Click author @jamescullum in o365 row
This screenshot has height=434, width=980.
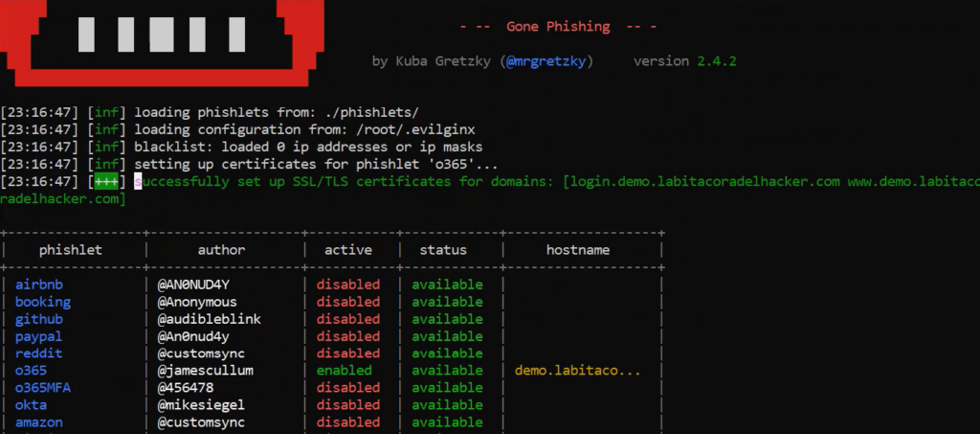point(205,370)
